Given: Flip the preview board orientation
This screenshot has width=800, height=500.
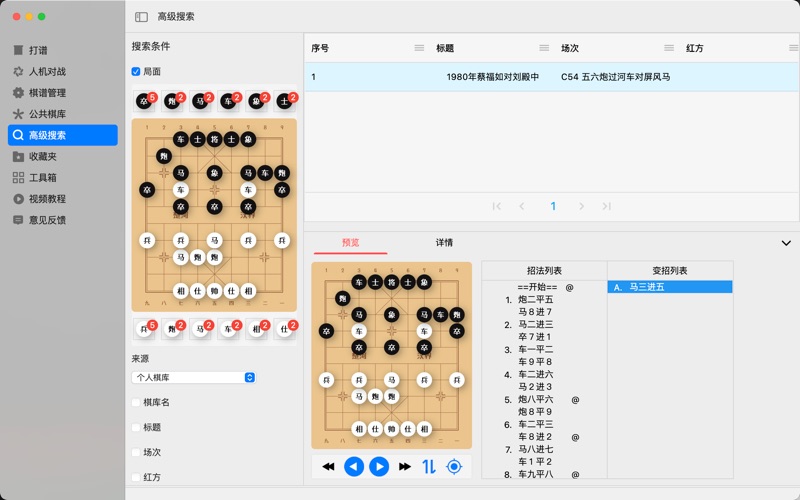Looking at the screenshot, I should (x=429, y=466).
